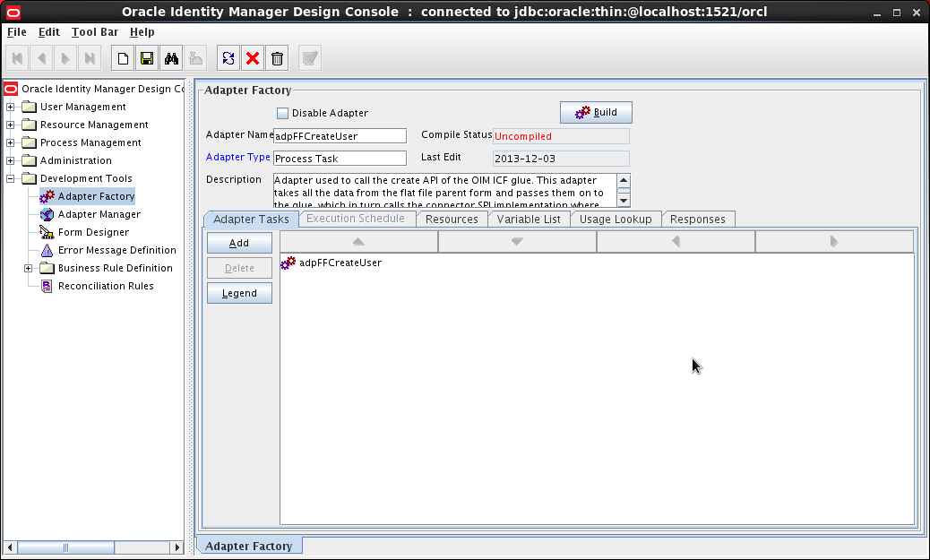Go to last record toolbar icon

(90, 58)
